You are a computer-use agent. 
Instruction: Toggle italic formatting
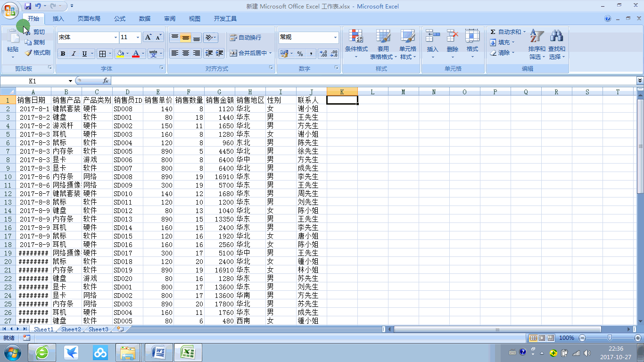tap(74, 54)
